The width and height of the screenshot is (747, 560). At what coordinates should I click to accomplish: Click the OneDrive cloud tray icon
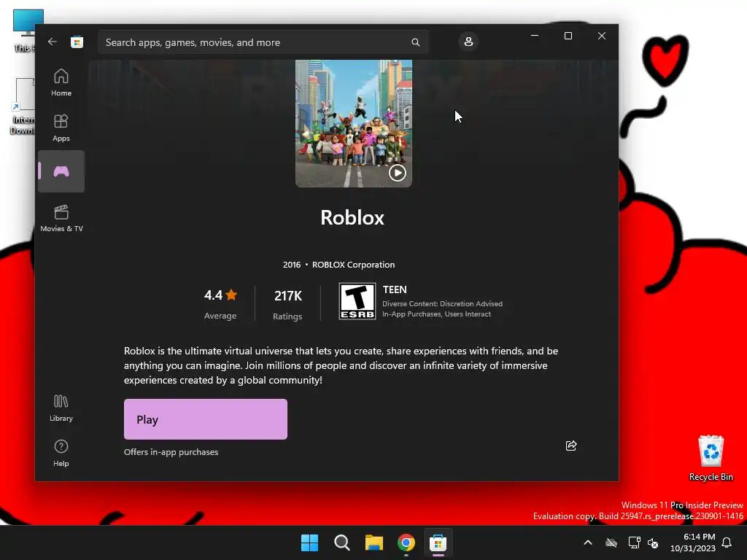[x=611, y=542]
